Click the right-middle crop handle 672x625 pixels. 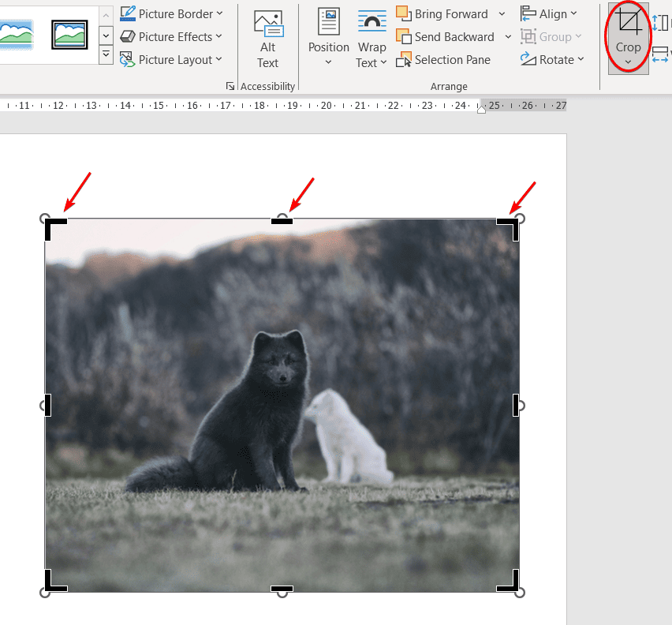[516, 405]
